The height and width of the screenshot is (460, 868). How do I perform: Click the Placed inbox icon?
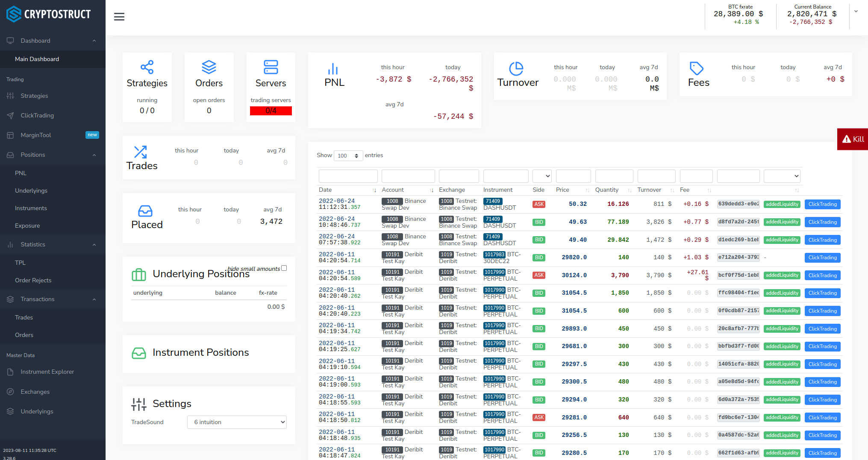[145, 211]
